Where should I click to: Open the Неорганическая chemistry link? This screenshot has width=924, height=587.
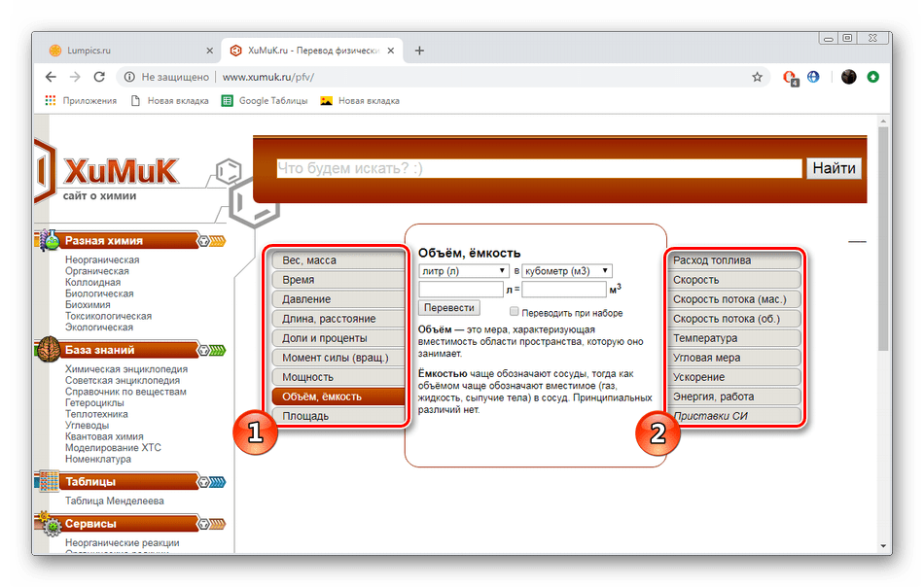[x=102, y=259]
